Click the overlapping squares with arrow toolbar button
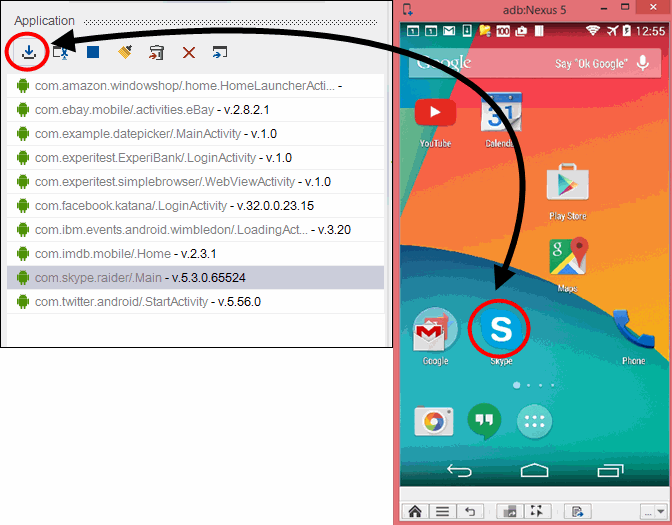The height and width of the screenshot is (525, 672). [x=510, y=511]
